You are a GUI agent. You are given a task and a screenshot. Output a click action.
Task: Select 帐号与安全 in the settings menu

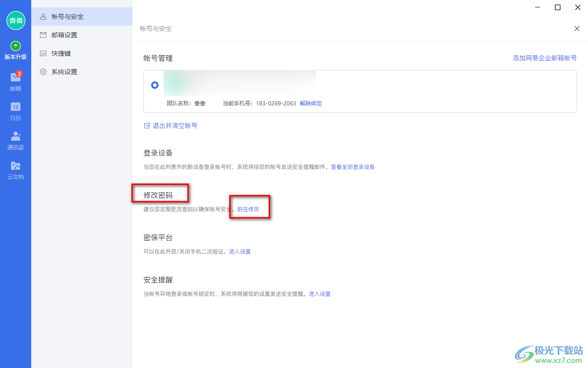(82, 17)
